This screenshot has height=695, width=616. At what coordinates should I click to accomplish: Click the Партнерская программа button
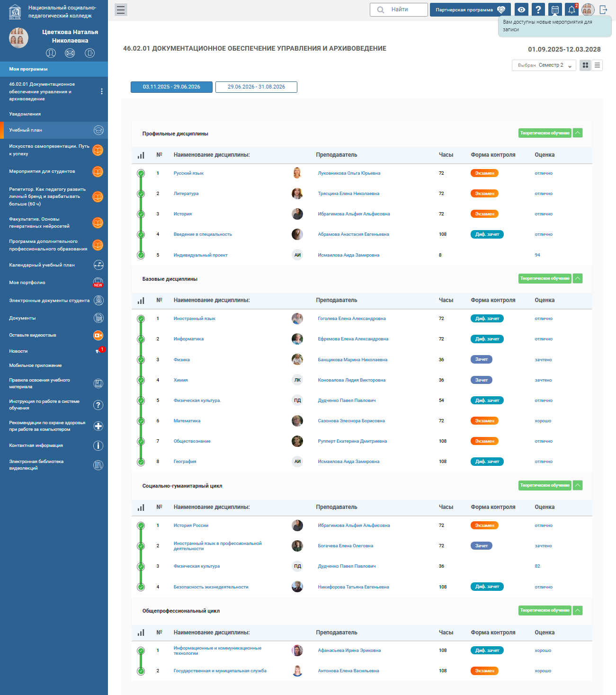pyautogui.click(x=470, y=10)
